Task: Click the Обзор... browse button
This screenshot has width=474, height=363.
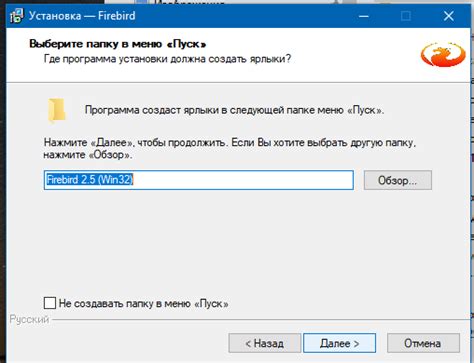Action: coord(398,180)
